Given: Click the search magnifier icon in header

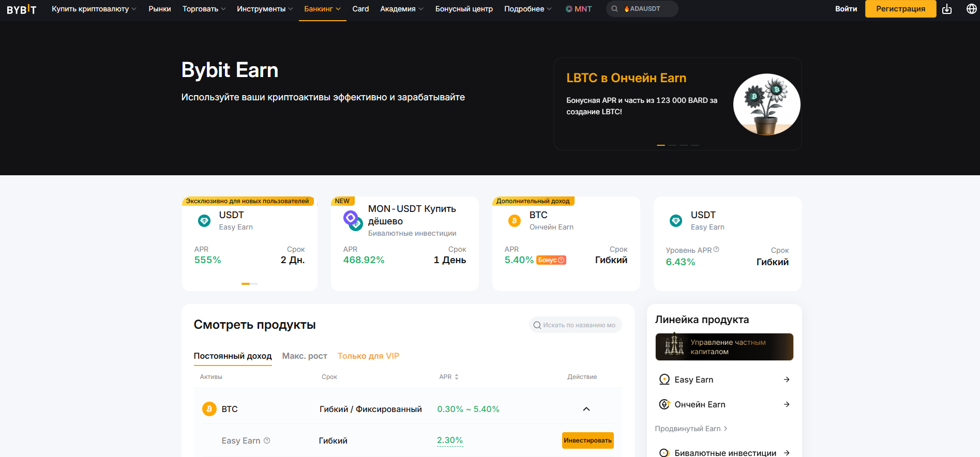Looking at the screenshot, I should click(x=614, y=9).
